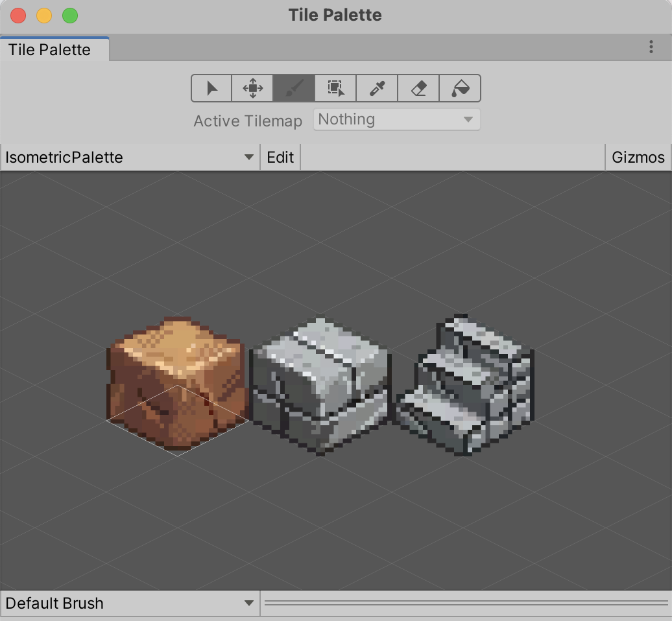
Task: Click the Active Tilemap label
Action: click(248, 121)
